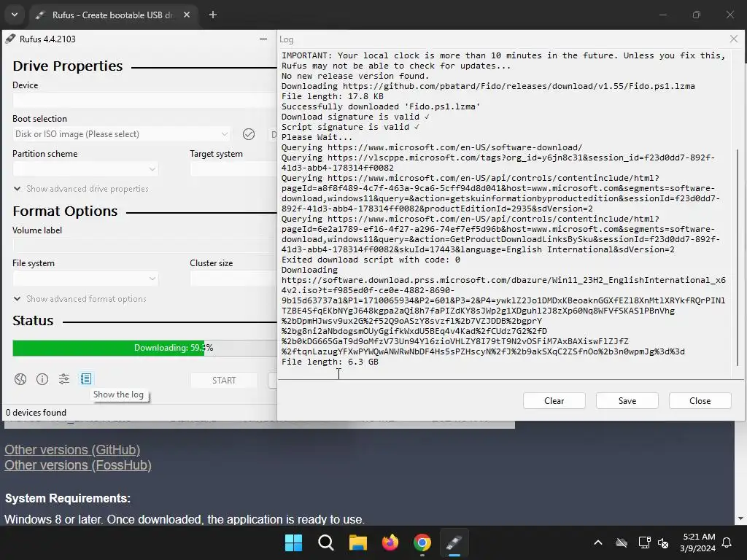Toggle the Show the log icon
The image size is (747, 560).
[x=86, y=379]
